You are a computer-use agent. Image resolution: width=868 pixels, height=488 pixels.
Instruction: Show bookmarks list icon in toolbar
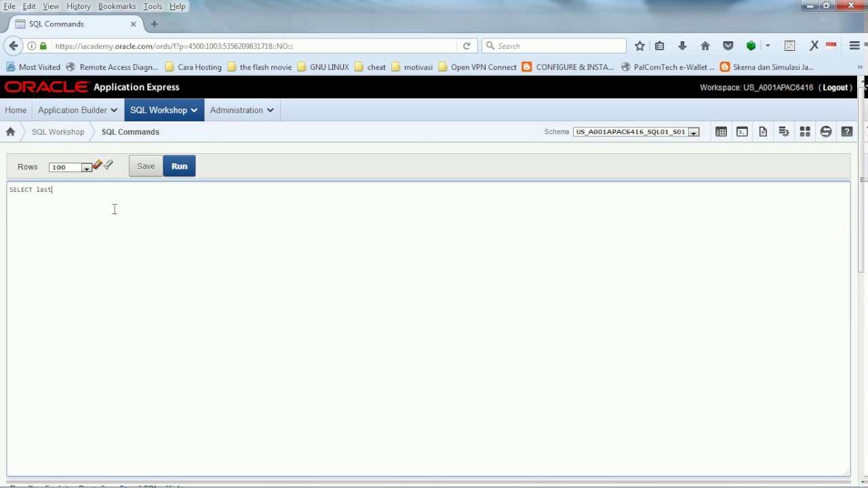(659, 46)
